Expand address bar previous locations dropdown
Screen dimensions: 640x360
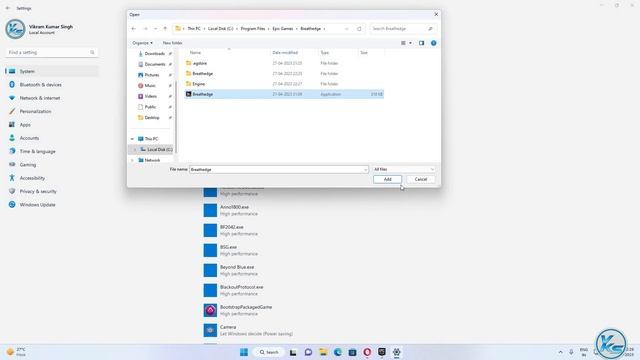(x=347, y=29)
